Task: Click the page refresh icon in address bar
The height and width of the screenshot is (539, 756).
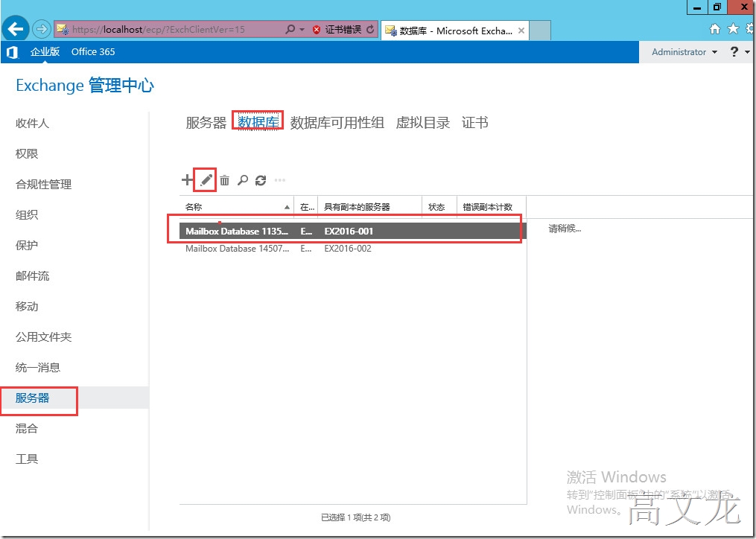Action: (x=370, y=30)
